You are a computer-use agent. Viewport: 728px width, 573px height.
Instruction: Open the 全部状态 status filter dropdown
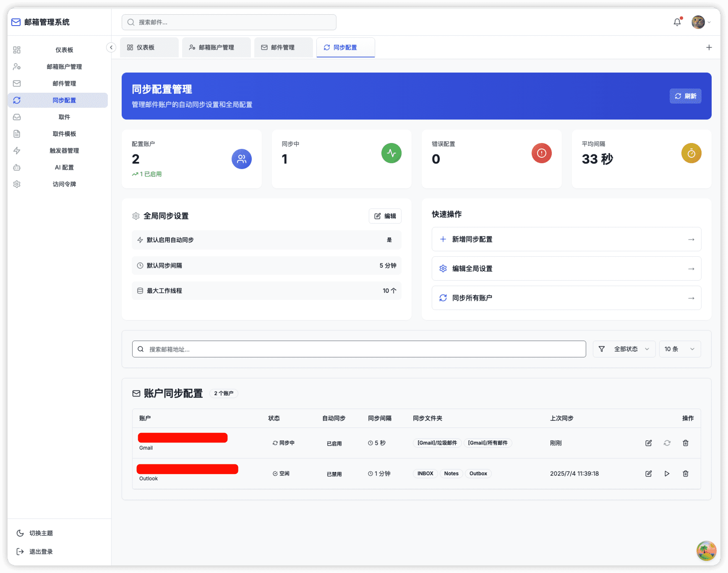pyautogui.click(x=624, y=349)
